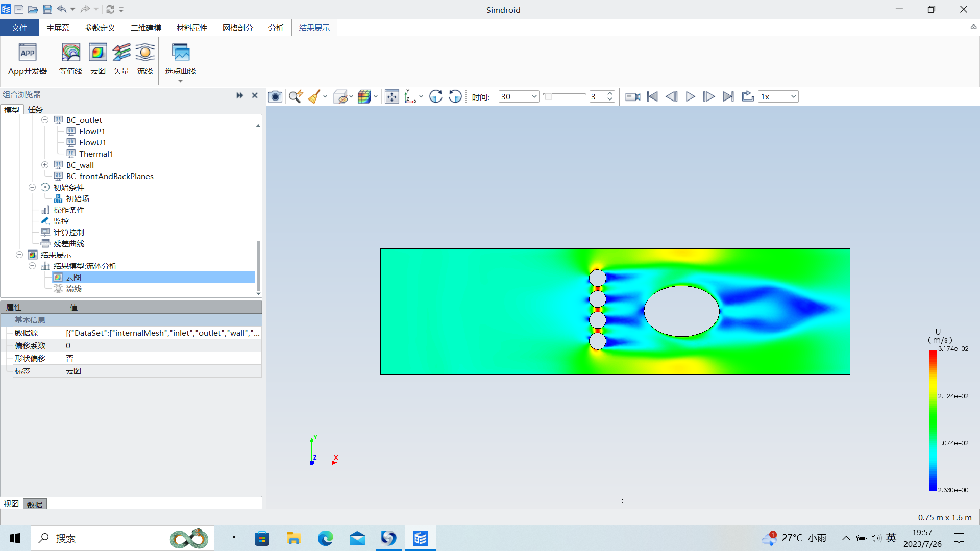980x551 pixels.
Task: Open the 文件 menu
Action: click(19, 28)
